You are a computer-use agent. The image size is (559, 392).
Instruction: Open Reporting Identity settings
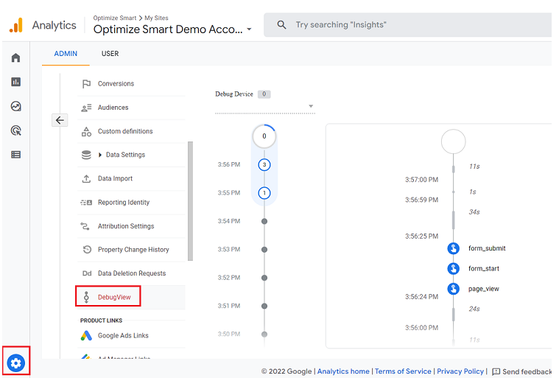(x=131, y=203)
